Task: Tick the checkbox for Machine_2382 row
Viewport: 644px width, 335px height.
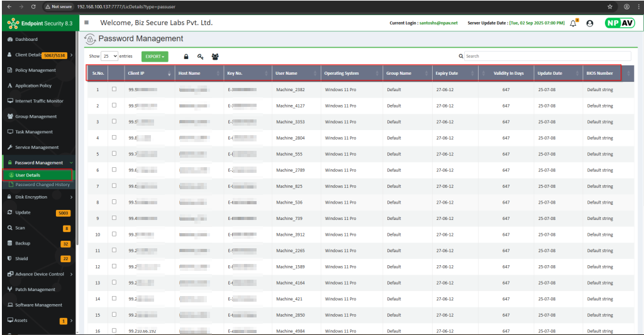Action: [x=114, y=89]
